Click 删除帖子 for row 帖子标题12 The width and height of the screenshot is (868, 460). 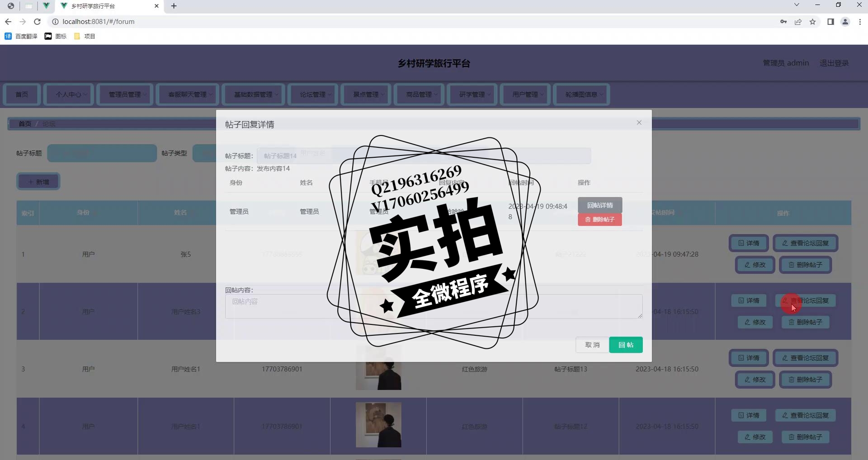805,437
